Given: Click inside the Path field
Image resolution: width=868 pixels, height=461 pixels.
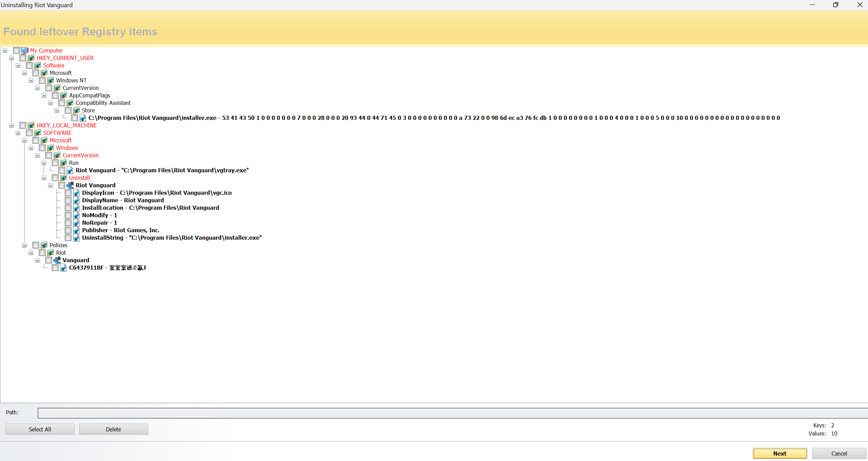Looking at the screenshot, I should 453,413.
